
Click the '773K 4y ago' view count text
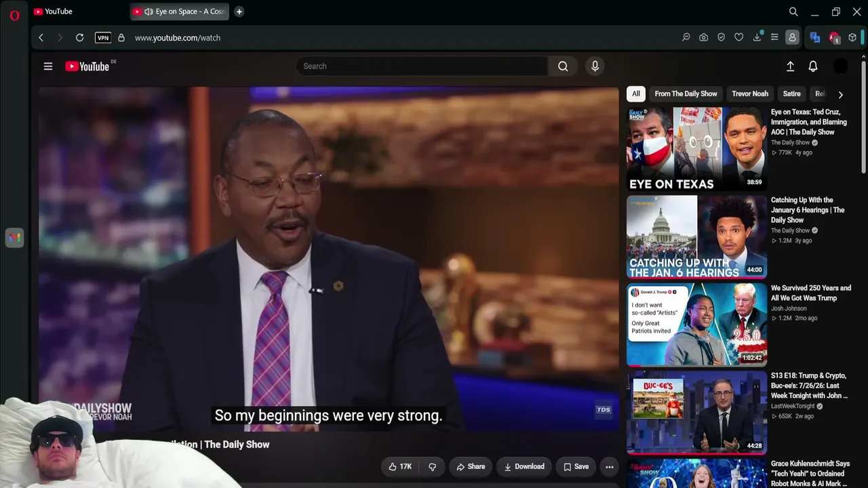(795, 152)
